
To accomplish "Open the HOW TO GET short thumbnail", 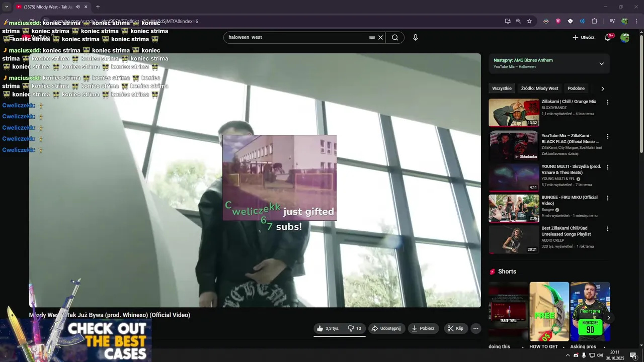I will tap(549, 311).
